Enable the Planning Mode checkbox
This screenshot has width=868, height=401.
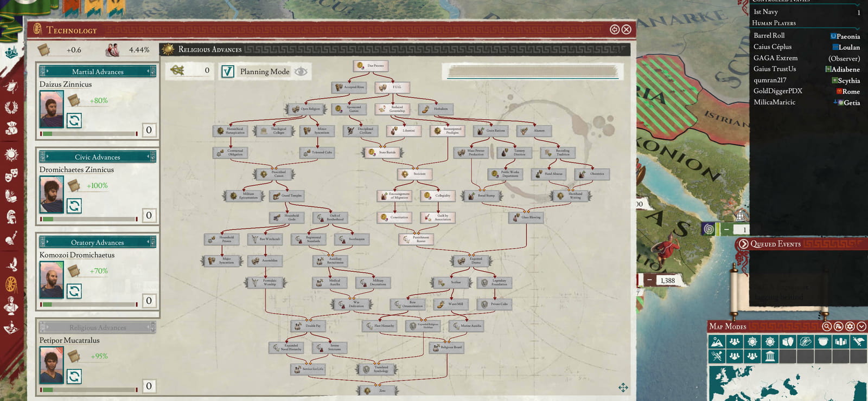[228, 72]
